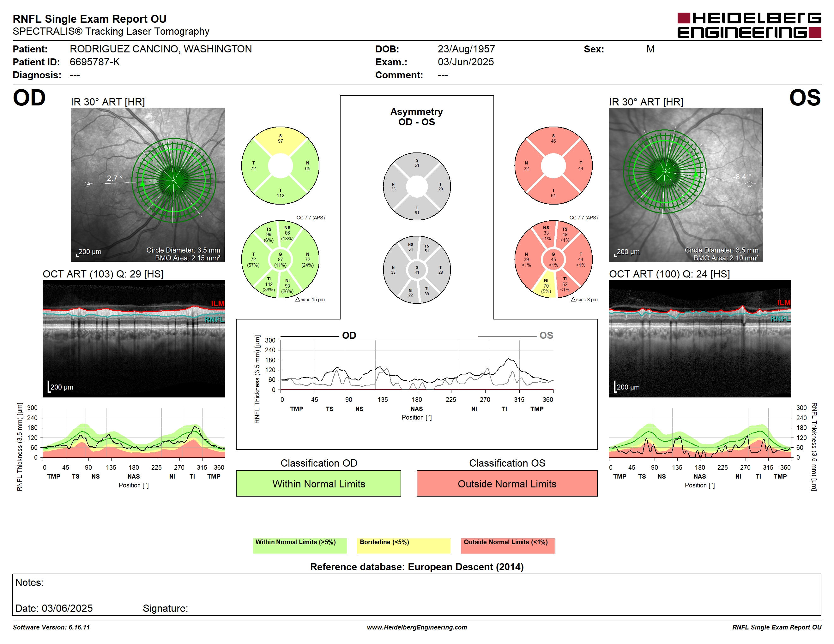Click OD global G 87 (11%) center

[280, 260]
